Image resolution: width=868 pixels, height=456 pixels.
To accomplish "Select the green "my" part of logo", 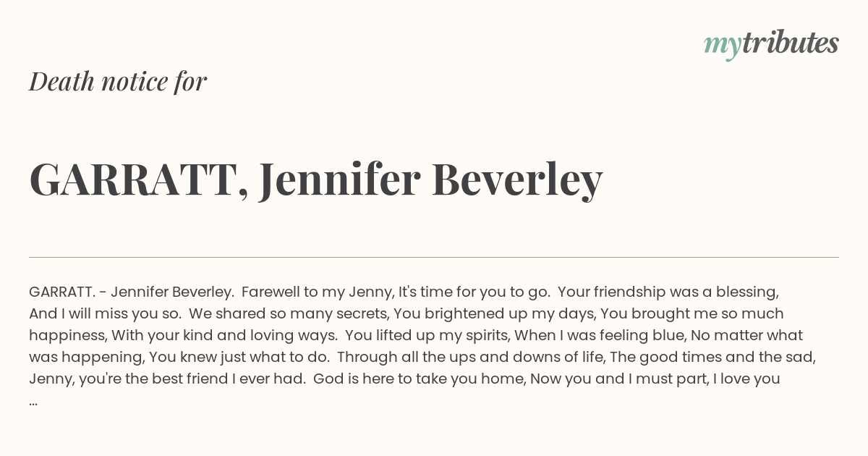I will (x=722, y=47).
